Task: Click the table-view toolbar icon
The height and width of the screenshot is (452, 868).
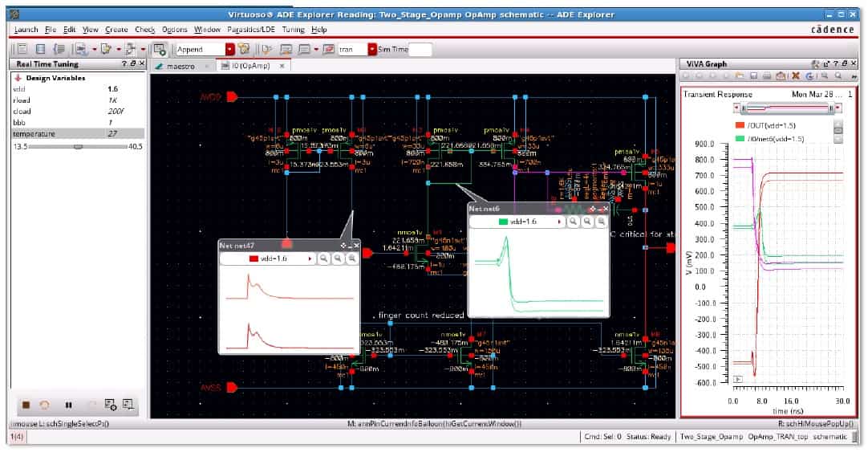Action: (x=40, y=49)
